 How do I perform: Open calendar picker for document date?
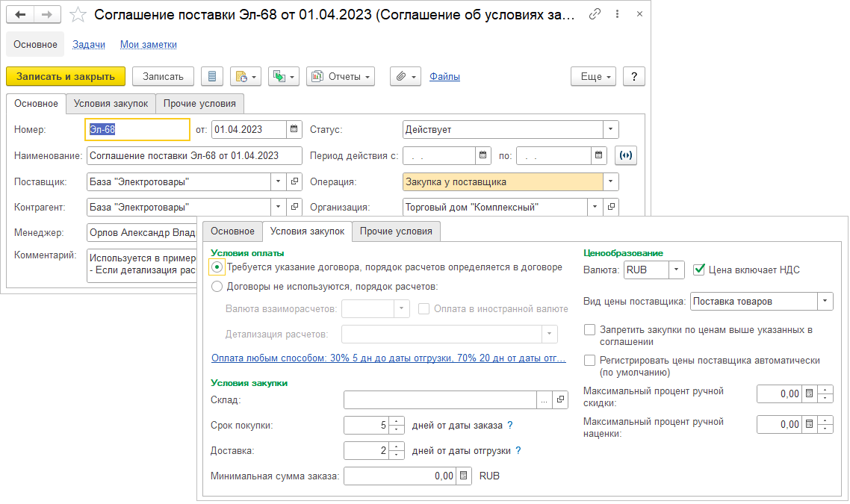tap(294, 129)
